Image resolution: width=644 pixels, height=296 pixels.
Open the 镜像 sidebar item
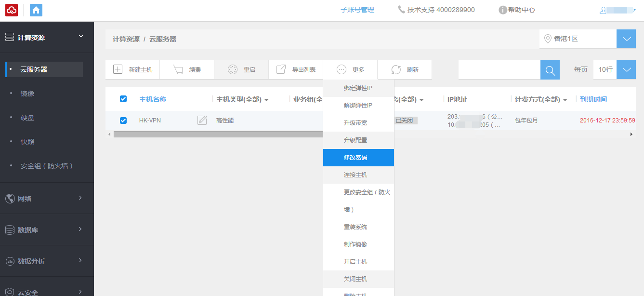[27, 94]
